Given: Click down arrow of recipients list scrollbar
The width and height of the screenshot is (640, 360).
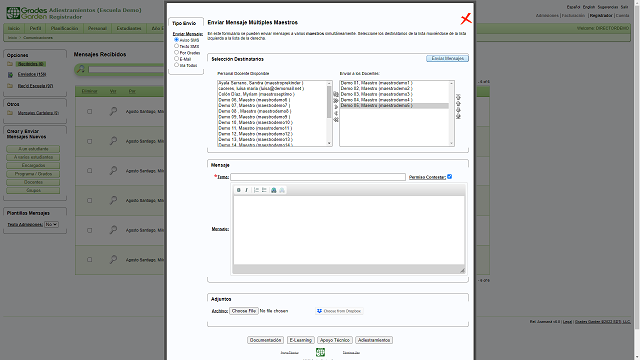Looking at the screenshot, I should pyautogui.click(x=451, y=143).
